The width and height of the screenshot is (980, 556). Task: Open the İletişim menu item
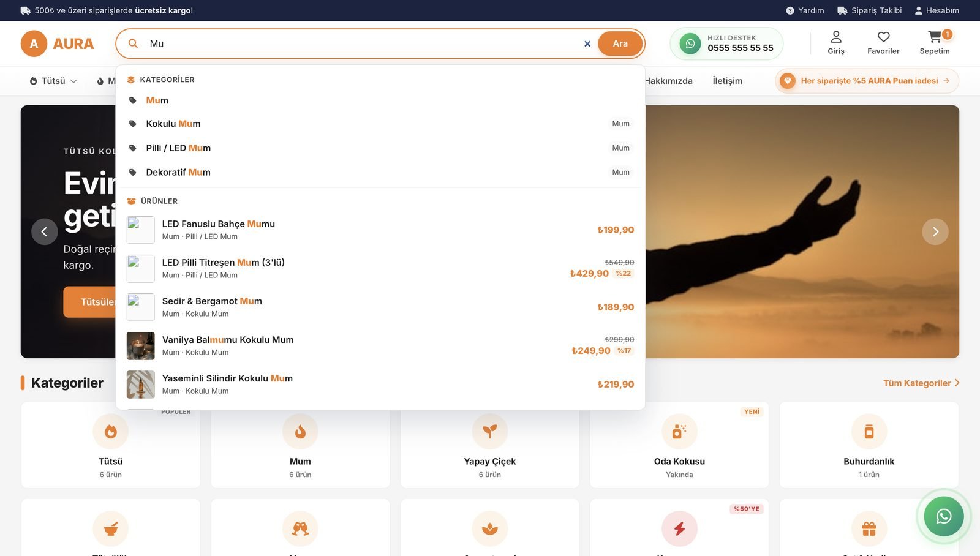point(728,81)
